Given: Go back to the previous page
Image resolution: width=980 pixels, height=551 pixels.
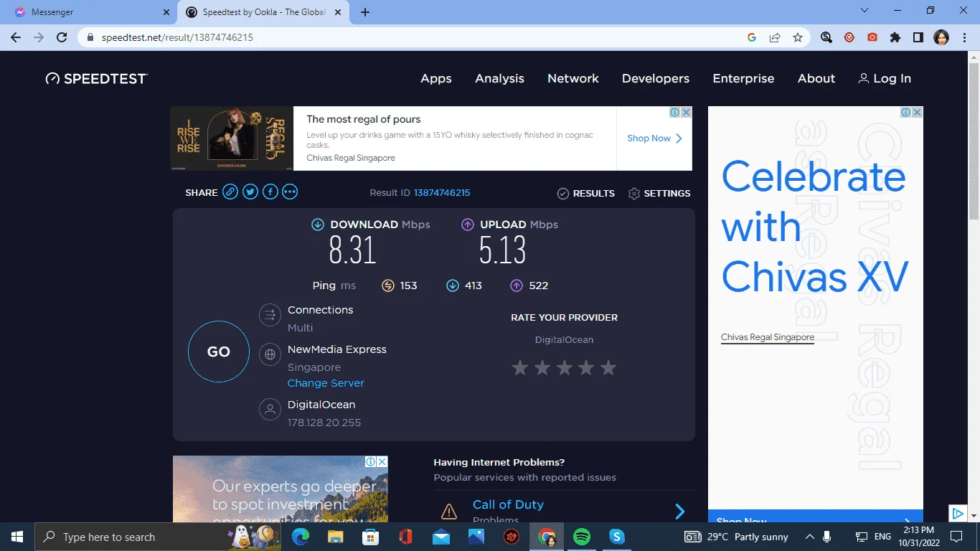Looking at the screenshot, I should (16, 37).
